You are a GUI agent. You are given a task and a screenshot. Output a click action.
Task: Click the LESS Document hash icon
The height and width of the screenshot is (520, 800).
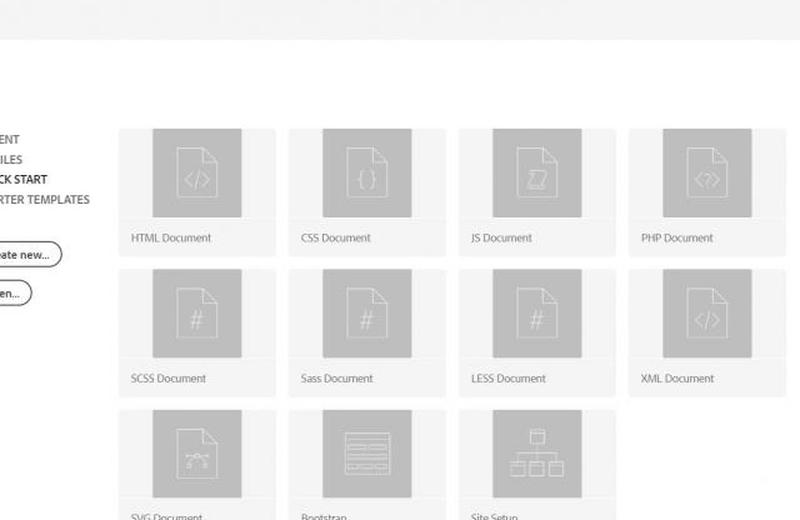click(x=537, y=312)
